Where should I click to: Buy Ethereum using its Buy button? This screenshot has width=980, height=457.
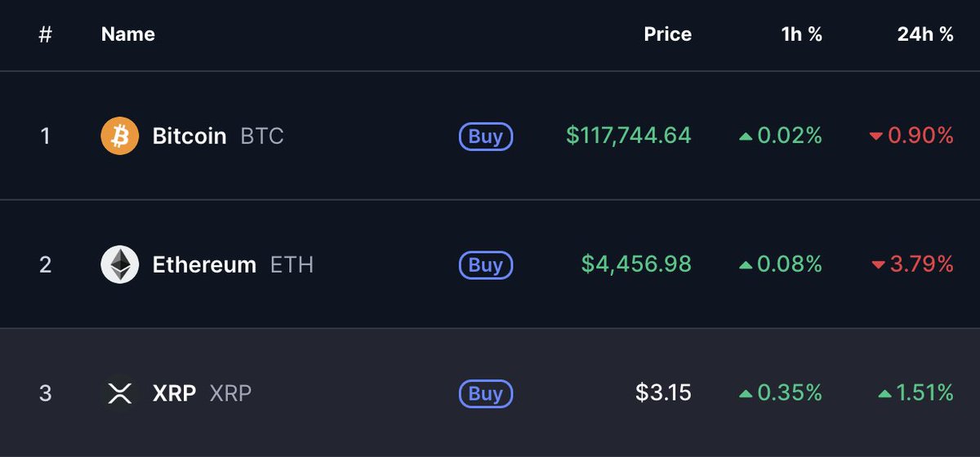pos(486,265)
